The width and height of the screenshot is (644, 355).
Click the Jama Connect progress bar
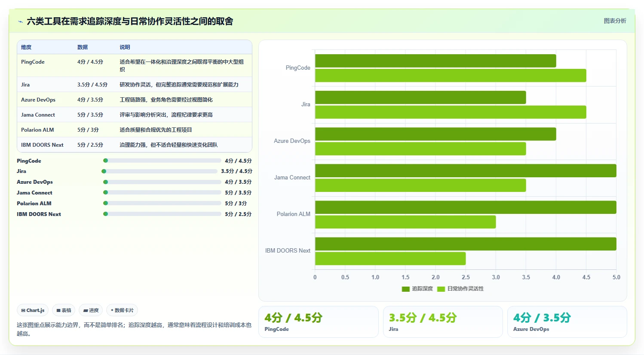[162, 192]
